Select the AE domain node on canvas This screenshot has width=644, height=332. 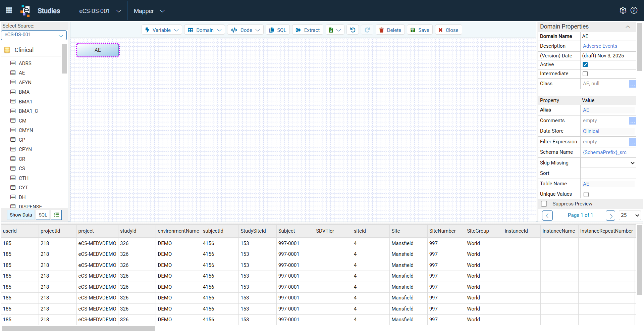click(98, 50)
